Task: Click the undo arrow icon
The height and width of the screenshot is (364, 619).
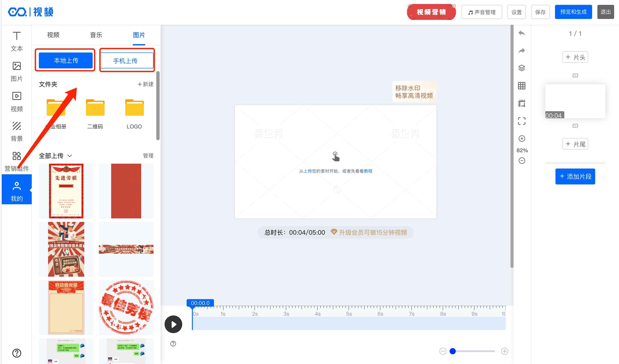Action: coord(521,33)
